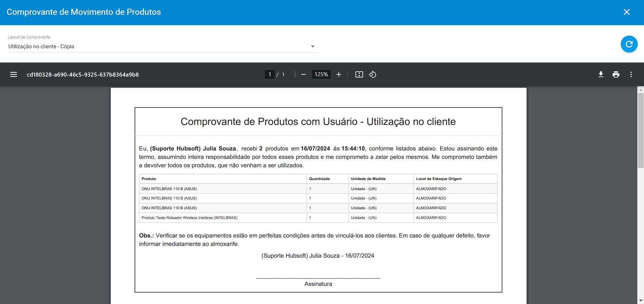Click the dialog title 'Comprovante de Movimento de Produtos'

84,12
